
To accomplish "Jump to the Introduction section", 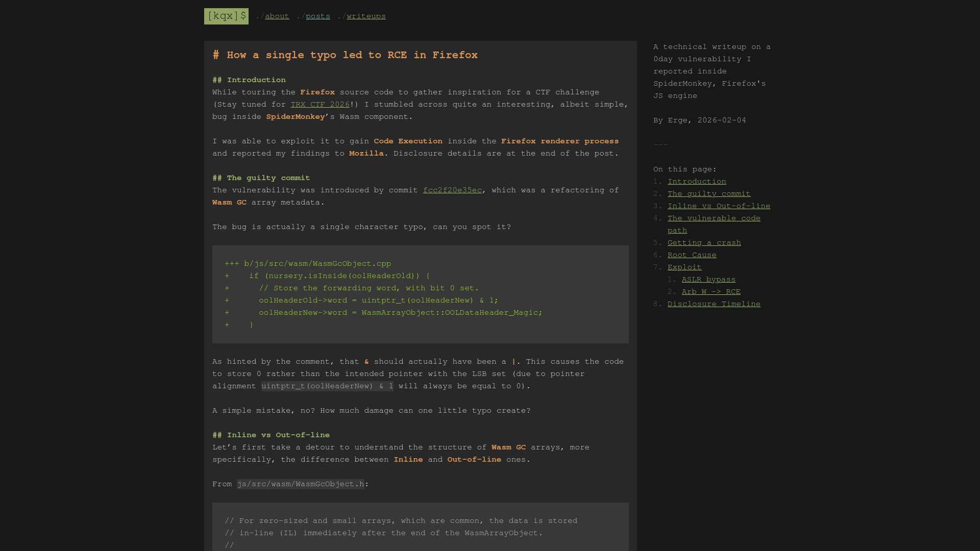I will pyautogui.click(x=697, y=181).
